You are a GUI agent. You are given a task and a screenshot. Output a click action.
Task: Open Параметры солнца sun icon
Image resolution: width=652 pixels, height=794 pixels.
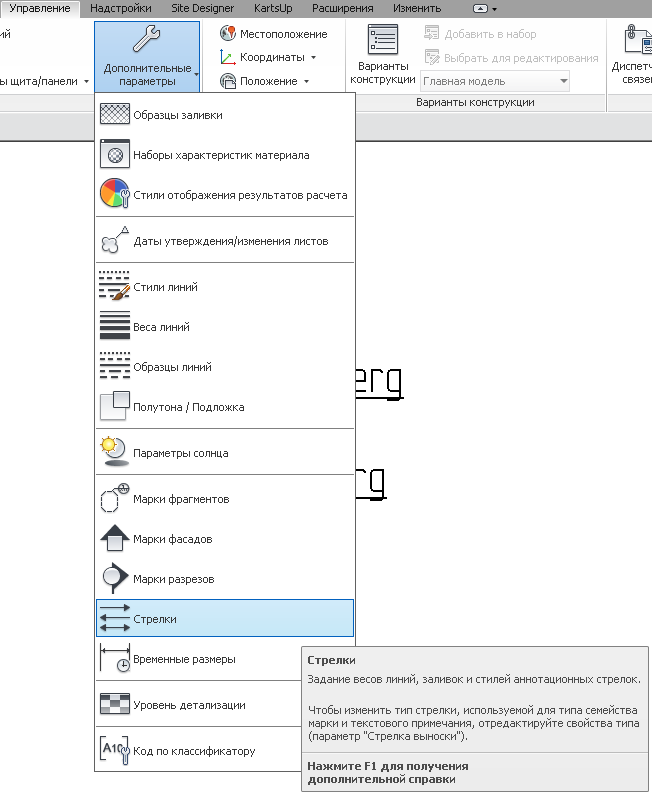tap(115, 451)
